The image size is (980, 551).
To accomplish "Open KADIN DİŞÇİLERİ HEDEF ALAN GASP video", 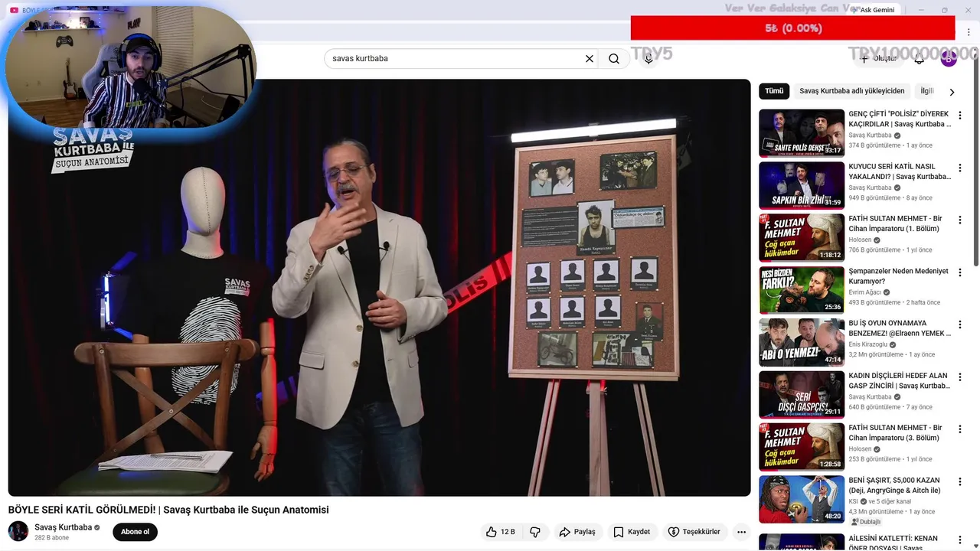I will tap(900, 381).
